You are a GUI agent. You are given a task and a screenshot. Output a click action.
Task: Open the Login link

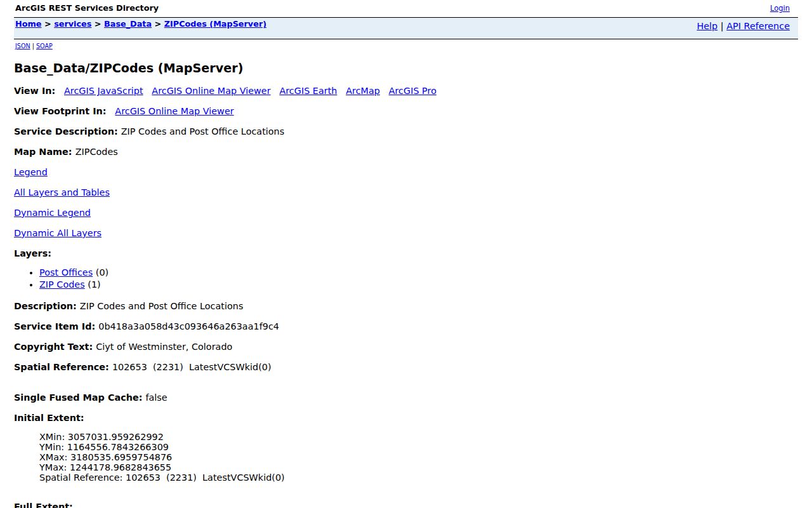780,8
